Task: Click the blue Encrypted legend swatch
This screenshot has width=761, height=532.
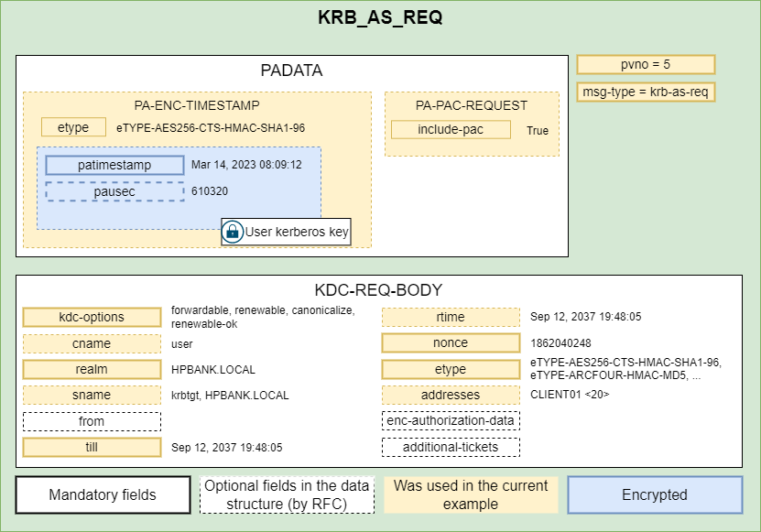Action: [x=655, y=494]
